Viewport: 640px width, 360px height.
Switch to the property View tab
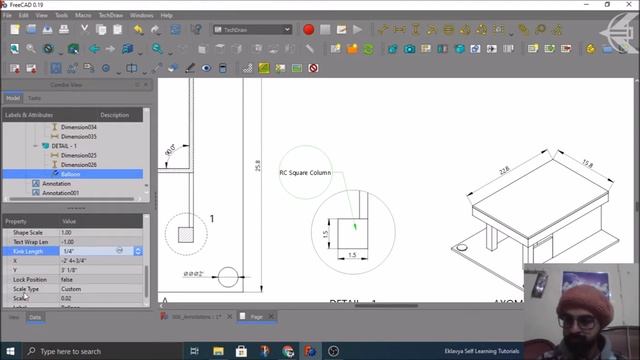pos(14,317)
